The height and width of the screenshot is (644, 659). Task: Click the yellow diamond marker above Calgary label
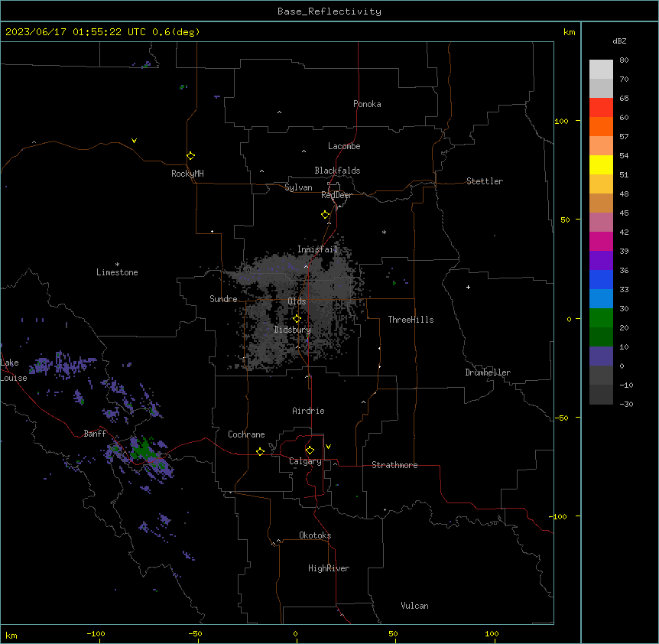coord(310,450)
